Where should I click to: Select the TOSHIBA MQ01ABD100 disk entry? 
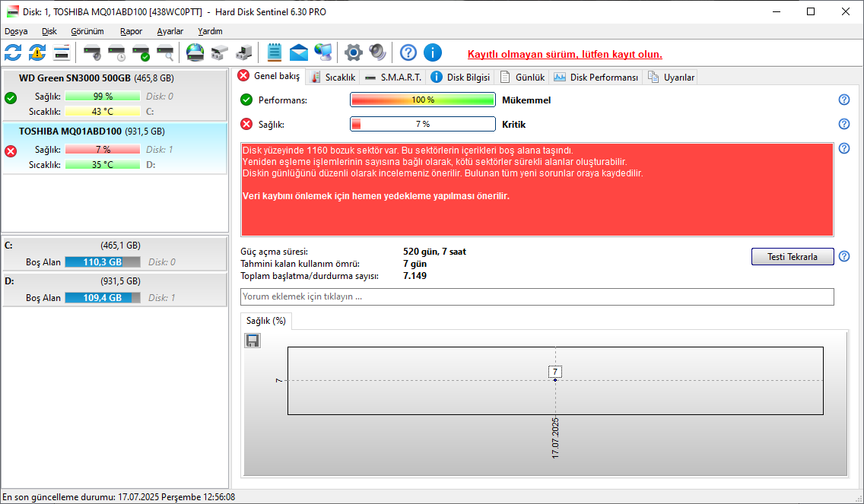[115, 148]
